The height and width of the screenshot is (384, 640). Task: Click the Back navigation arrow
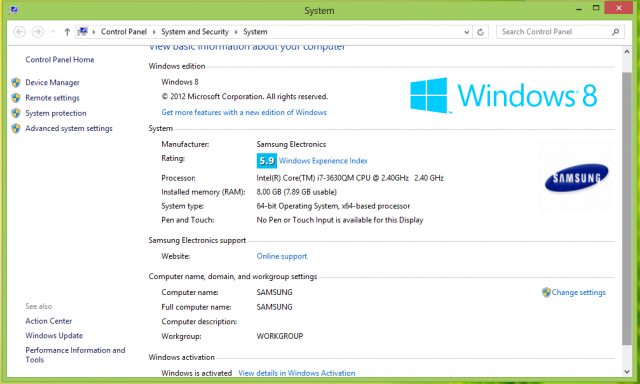(x=19, y=32)
